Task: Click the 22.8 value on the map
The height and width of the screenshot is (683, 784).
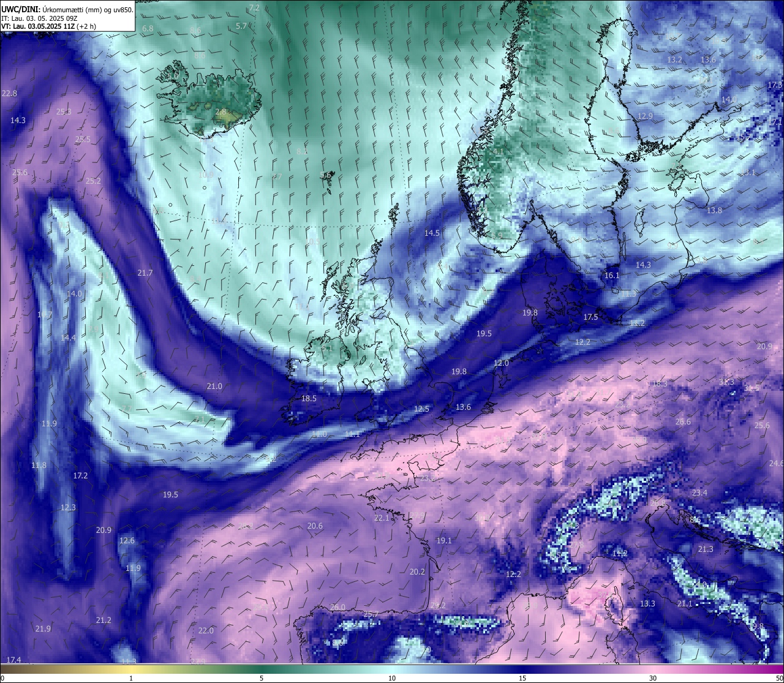Action: coord(9,94)
